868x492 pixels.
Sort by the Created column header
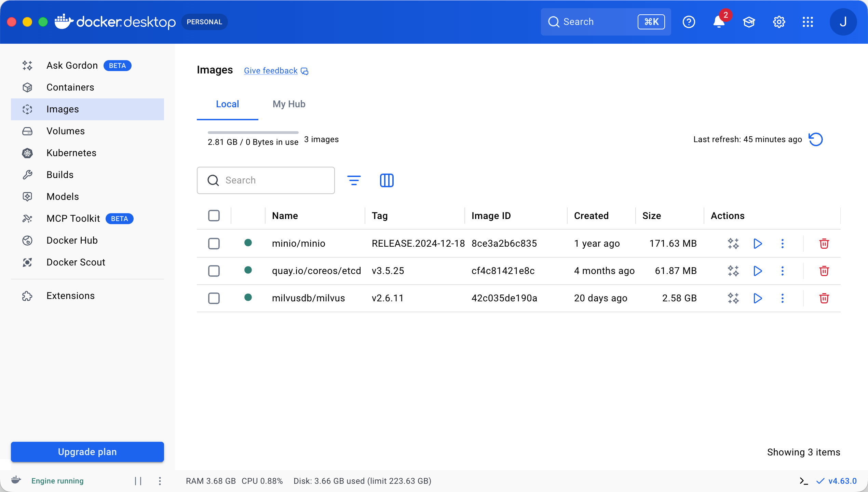click(x=592, y=216)
